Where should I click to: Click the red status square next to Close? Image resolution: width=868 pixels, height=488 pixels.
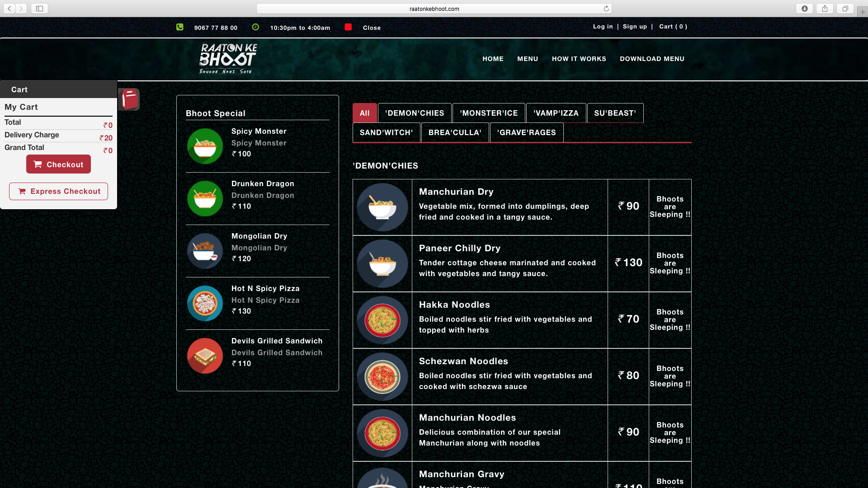[x=348, y=27]
